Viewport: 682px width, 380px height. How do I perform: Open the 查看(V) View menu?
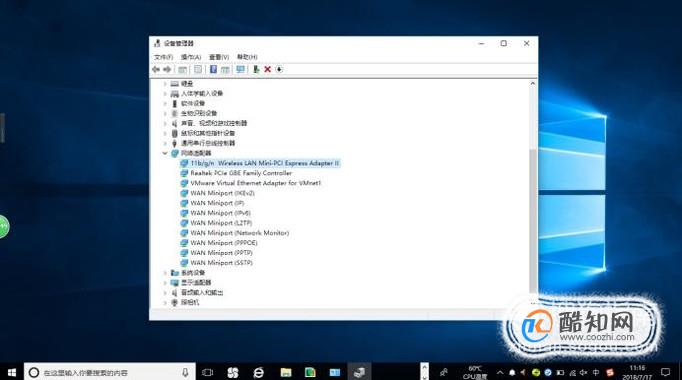tap(219, 57)
